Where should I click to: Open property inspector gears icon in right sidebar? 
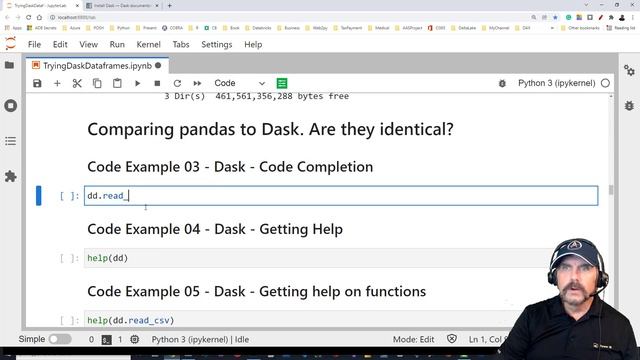tap(629, 70)
